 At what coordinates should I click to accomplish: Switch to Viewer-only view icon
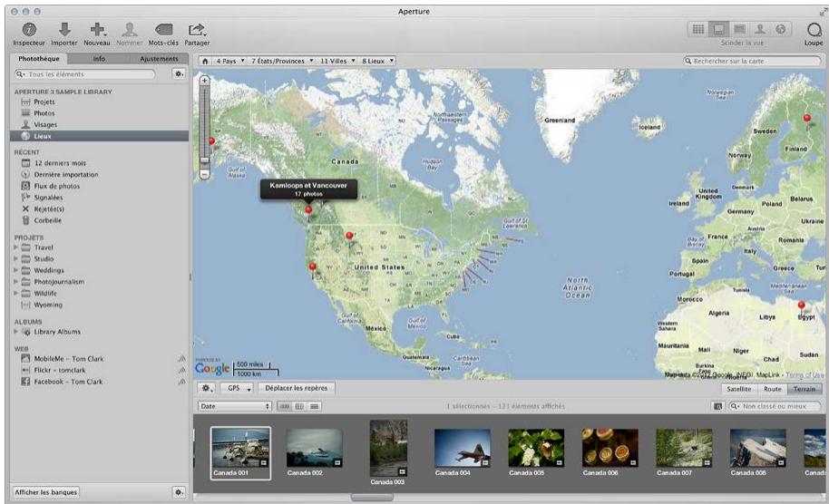pyautogui.click(x=739, y=29)
